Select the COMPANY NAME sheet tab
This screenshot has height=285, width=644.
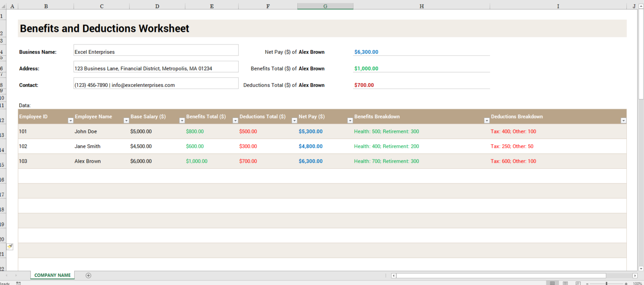(x=52, y=275)
